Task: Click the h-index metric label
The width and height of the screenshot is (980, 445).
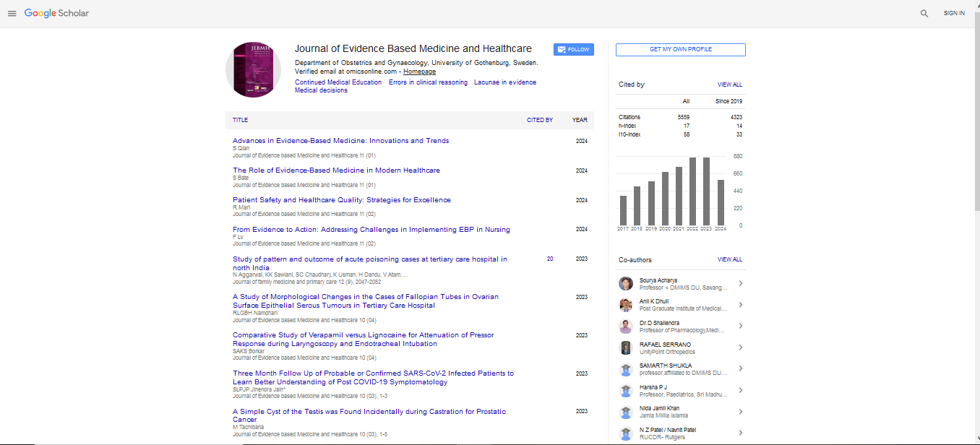Action: 627,126
